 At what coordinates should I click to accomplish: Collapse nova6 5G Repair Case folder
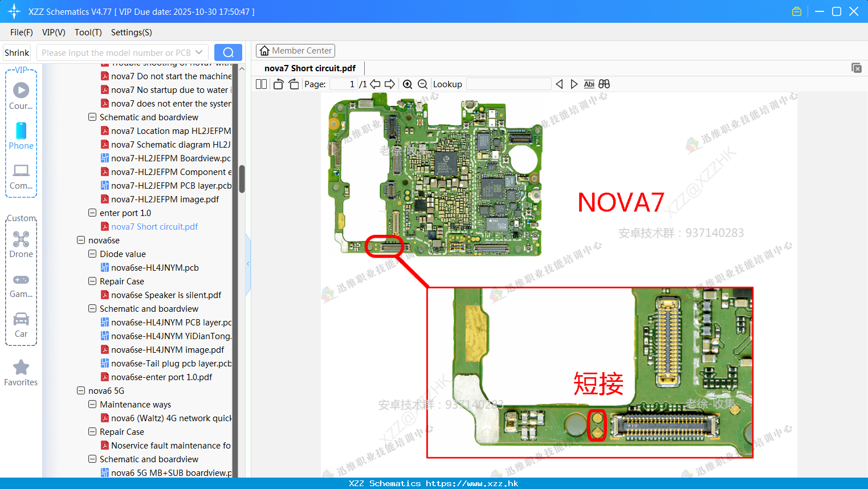[x=92, y=431]
